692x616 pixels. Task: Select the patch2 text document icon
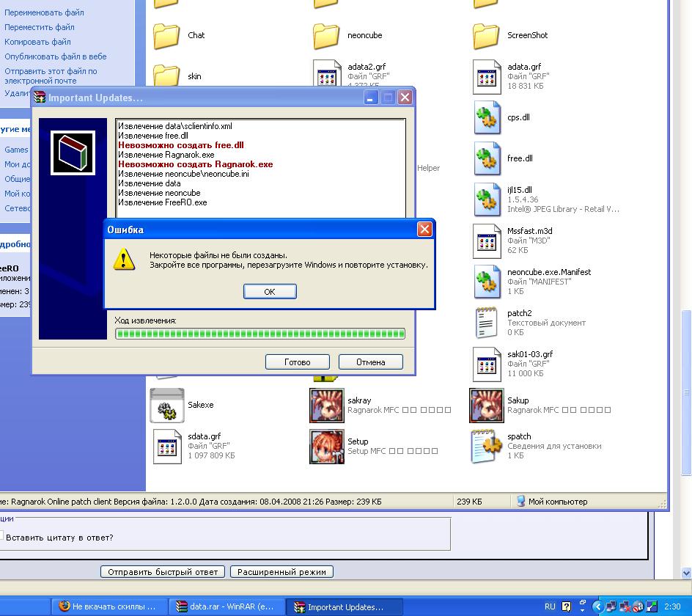tap(486, 323)
